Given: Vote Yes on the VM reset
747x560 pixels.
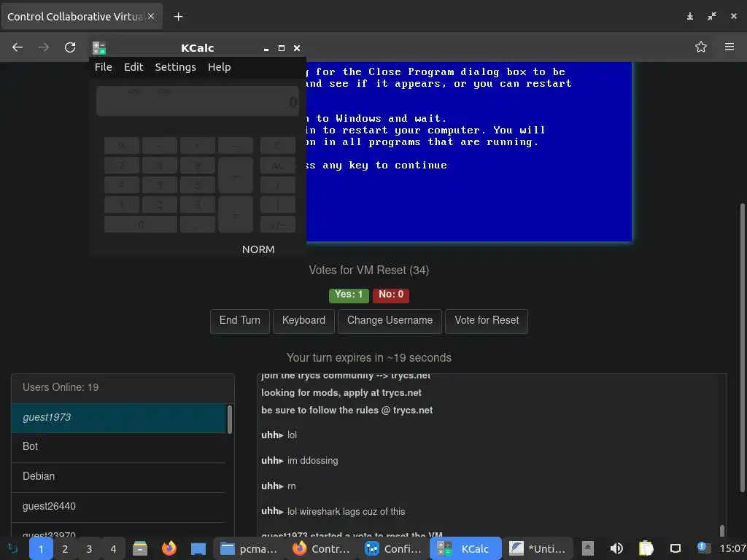Looking at the screenshot, I should click(349, 295).
